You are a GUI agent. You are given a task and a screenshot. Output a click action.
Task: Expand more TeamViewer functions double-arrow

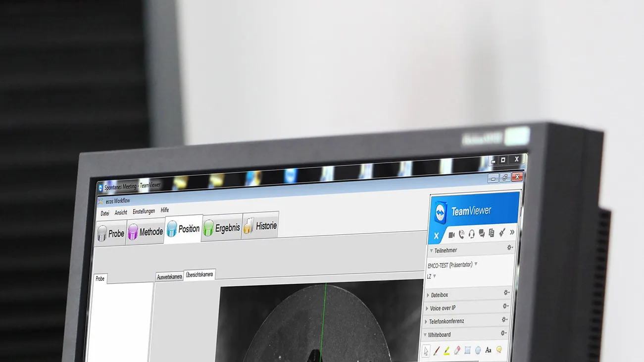(x=512, y=232)
